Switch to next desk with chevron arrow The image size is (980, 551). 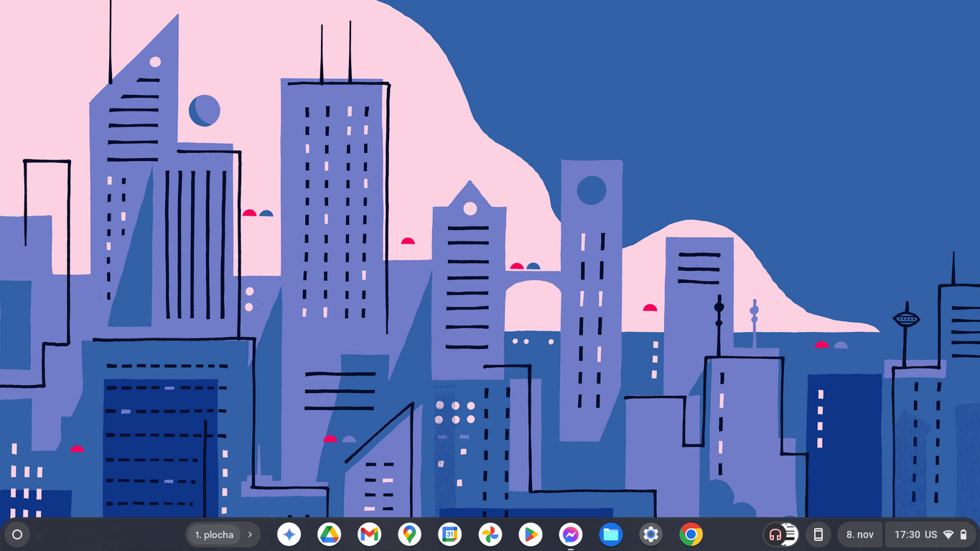pyautogui.click(x=250, y=534)
